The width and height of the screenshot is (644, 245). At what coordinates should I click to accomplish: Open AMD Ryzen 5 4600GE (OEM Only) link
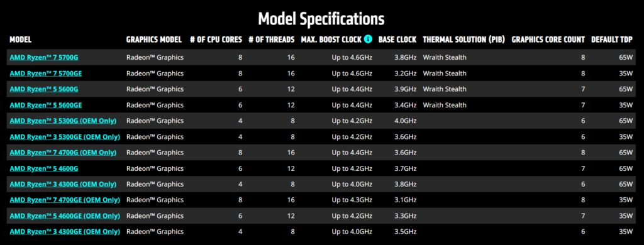pyautogui.click(x=65, y=216)
